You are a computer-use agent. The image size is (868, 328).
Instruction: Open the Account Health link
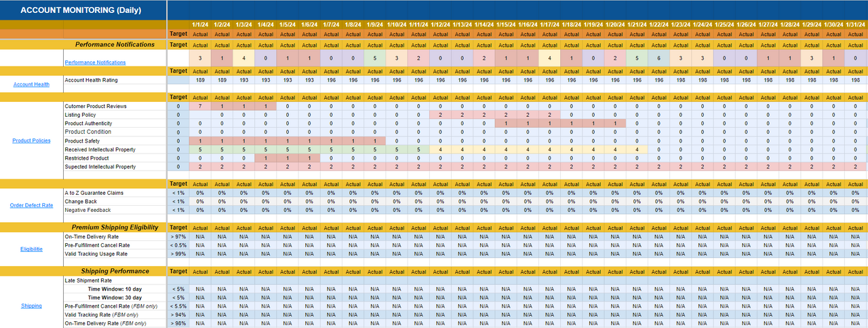pyautogui.click(x=31, y=84)
